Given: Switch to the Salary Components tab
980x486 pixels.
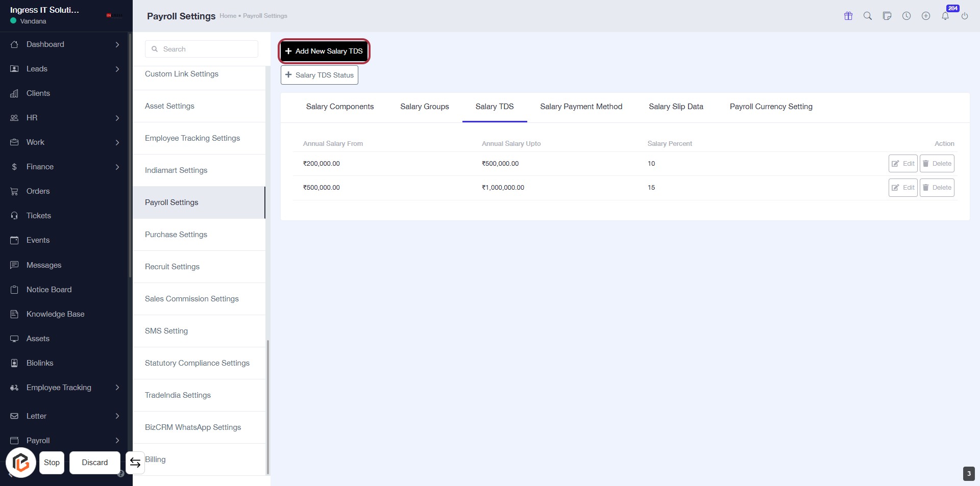Looking at the screenshot, I should [340, 107].
